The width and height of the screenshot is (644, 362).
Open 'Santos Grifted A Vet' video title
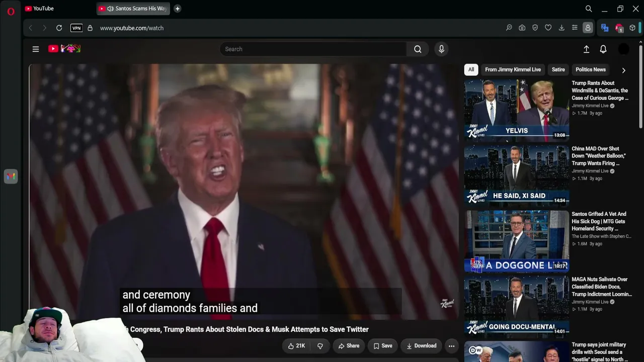[x=599, y=221]
